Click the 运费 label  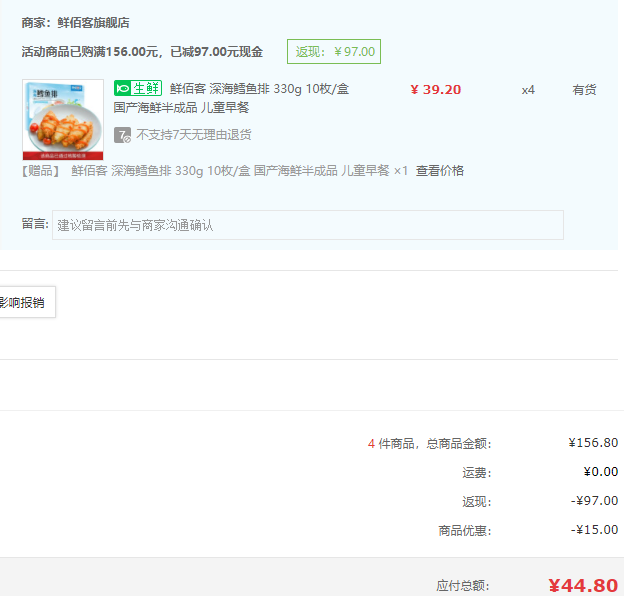click(x=477, y=473)
